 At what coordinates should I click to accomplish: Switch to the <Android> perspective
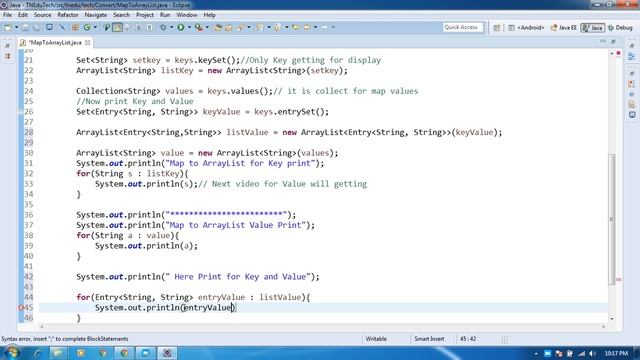526,27
